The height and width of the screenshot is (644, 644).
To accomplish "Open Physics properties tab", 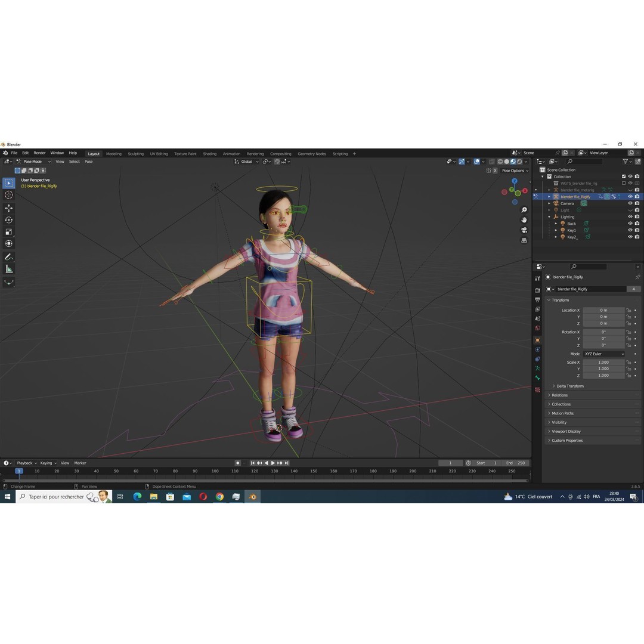I will [x=537, y=349].
